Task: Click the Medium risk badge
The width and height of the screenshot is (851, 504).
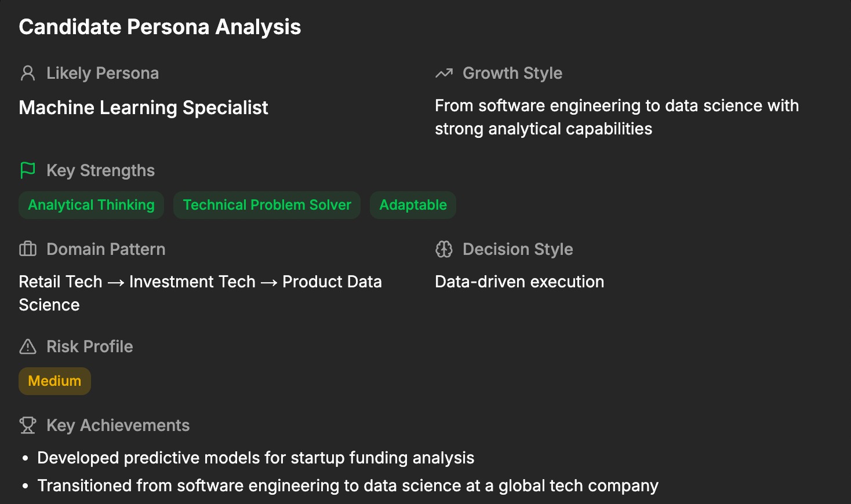Action: 55,381
